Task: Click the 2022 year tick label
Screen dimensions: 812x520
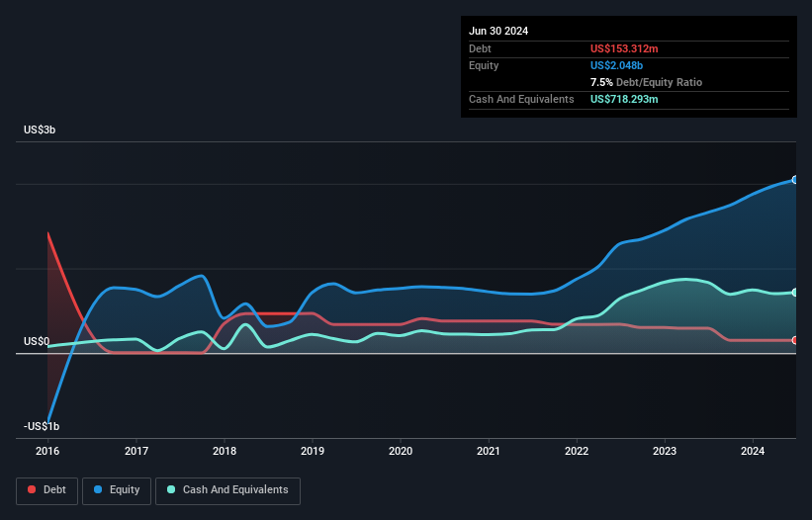Action: pos(577,452)
